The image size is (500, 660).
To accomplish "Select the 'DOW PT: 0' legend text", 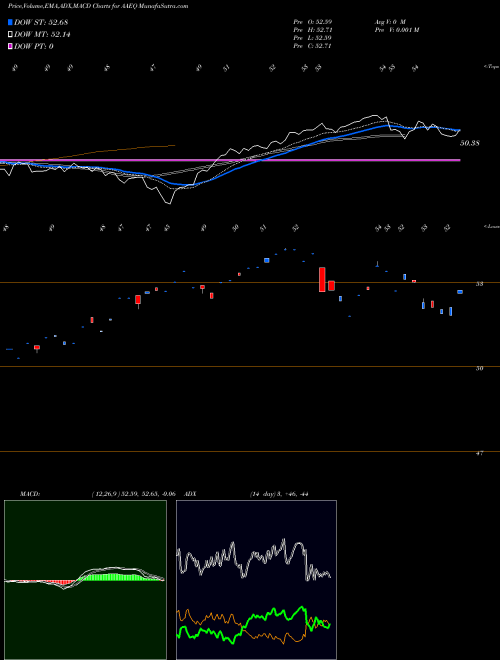I will coord(34,46).
